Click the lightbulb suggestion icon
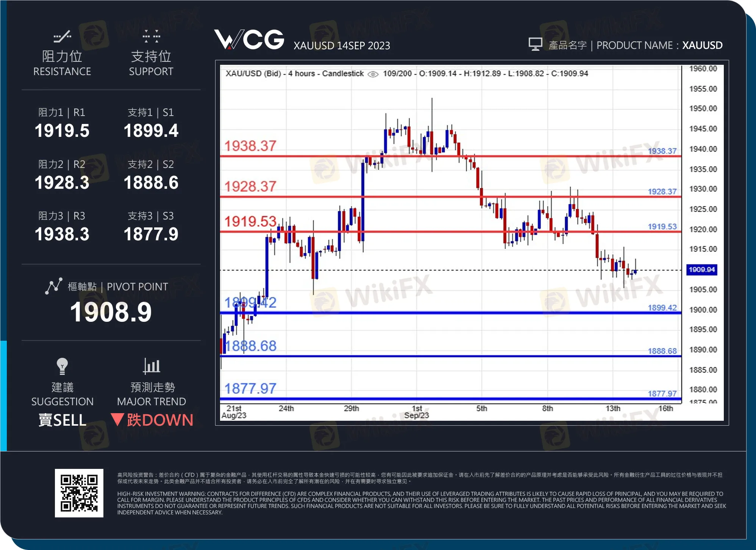 click(62, 366)
